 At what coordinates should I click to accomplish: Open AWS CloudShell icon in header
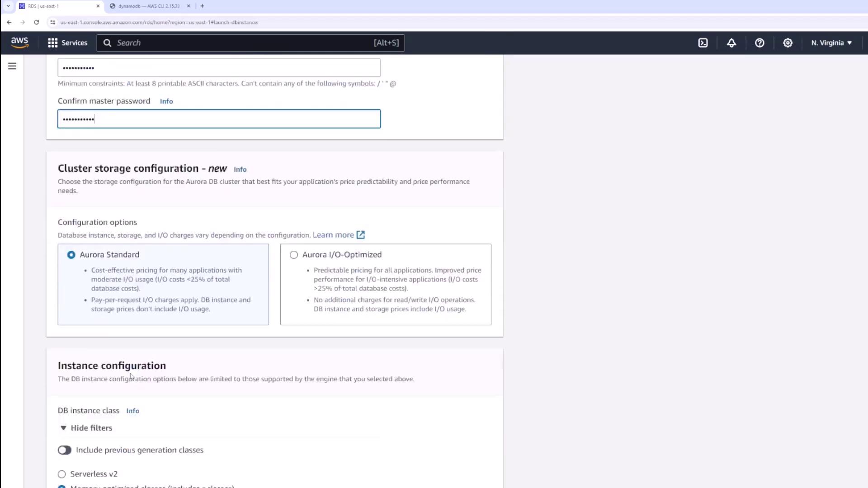coord(703,43)
